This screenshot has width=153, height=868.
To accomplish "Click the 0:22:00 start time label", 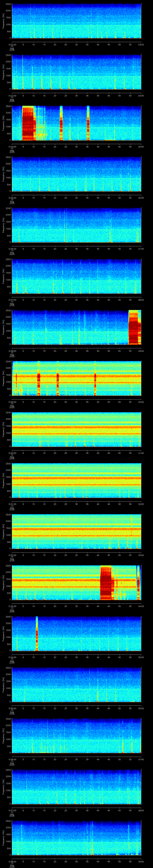I will point(12,44).
